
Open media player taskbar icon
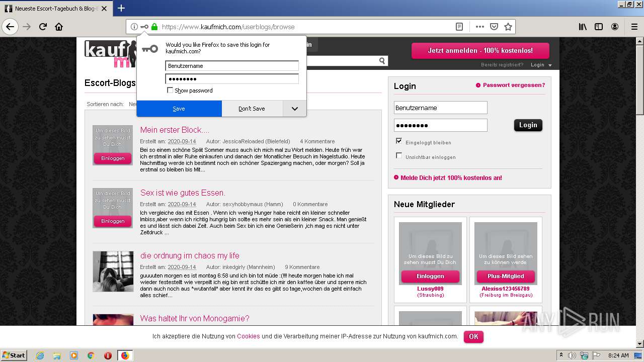74,355
